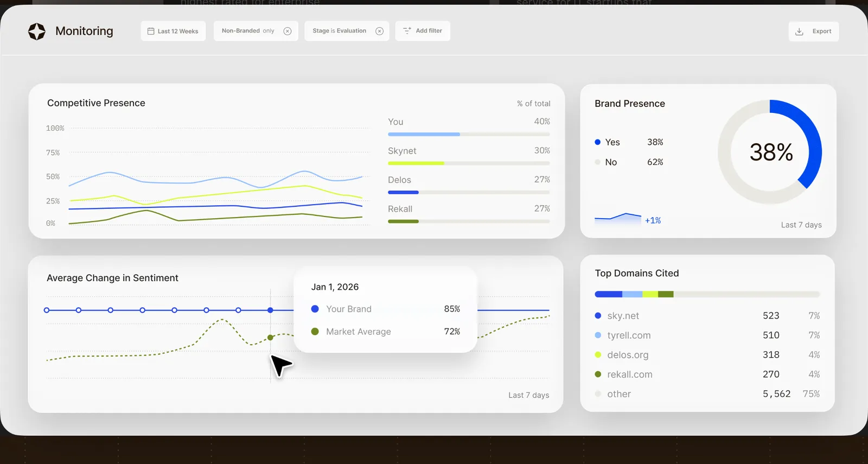Click the Add filter button

click(x=423, y=31)
